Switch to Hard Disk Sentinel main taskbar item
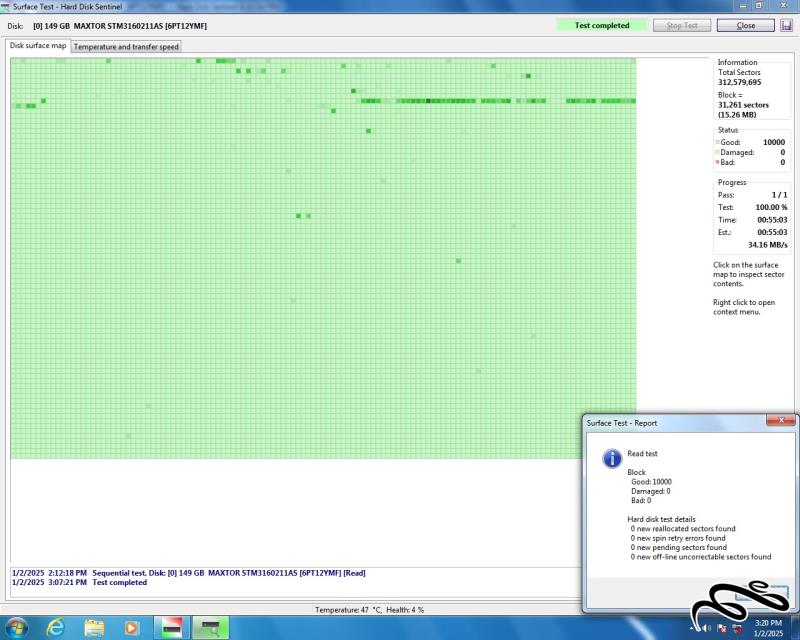The image size is (800, 640). tap(171, 628)
